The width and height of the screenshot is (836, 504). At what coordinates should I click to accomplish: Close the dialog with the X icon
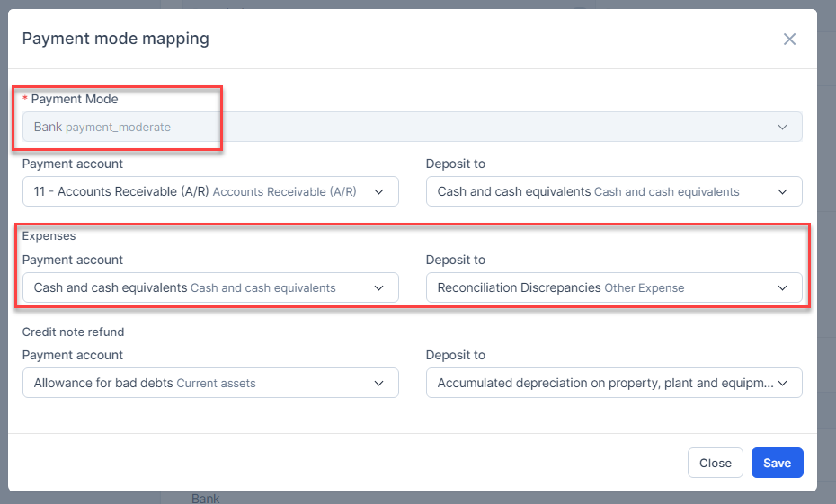point(789,39)
